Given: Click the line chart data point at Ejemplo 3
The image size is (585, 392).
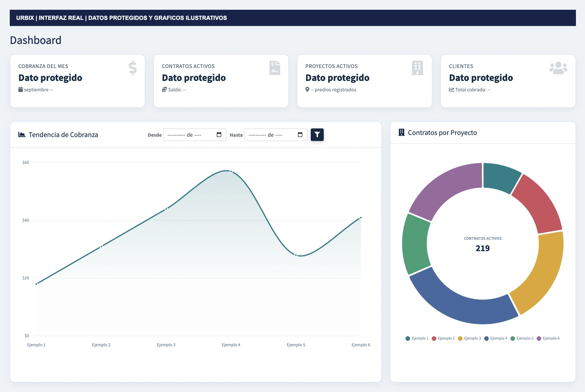Looking at the screenshot, I should (166, 209).
